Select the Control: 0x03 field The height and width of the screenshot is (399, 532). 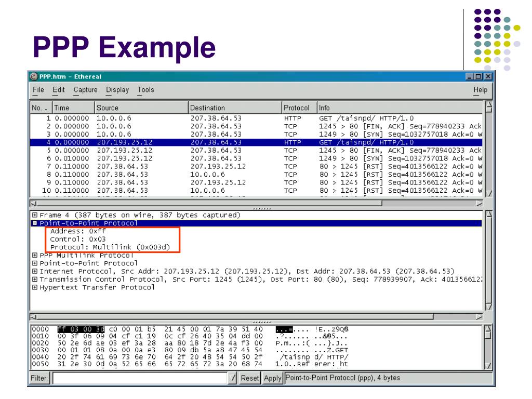78,239
